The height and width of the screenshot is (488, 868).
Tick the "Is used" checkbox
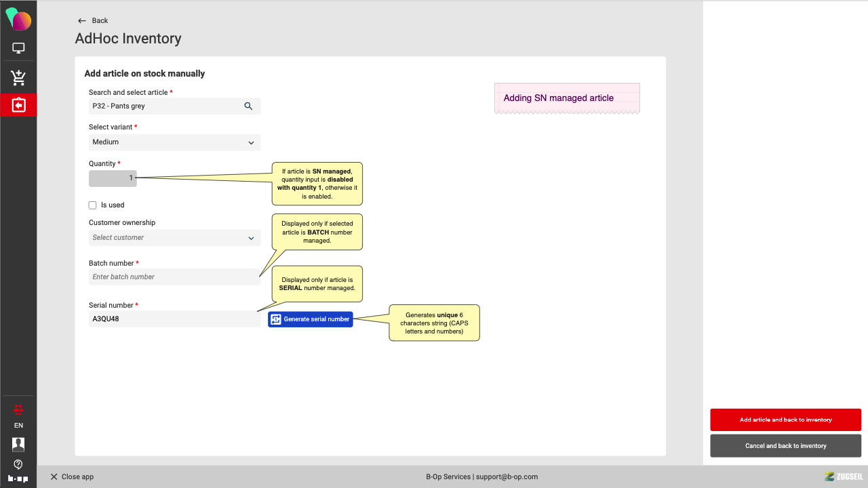coord(93,205)
